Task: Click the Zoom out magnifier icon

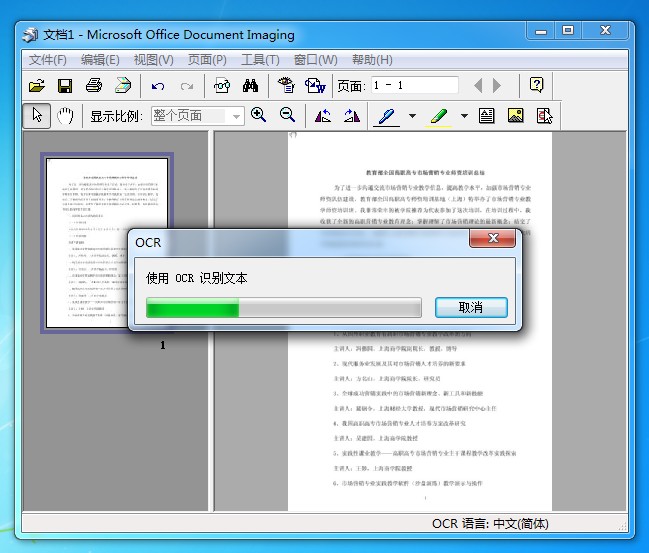Action: 287,115
